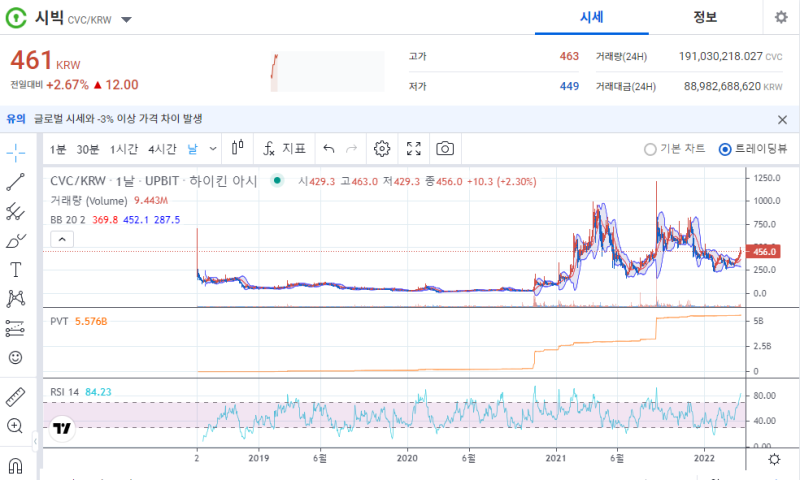Click the 2020 time axis label

pyautogui.click(x=407, y=459)
